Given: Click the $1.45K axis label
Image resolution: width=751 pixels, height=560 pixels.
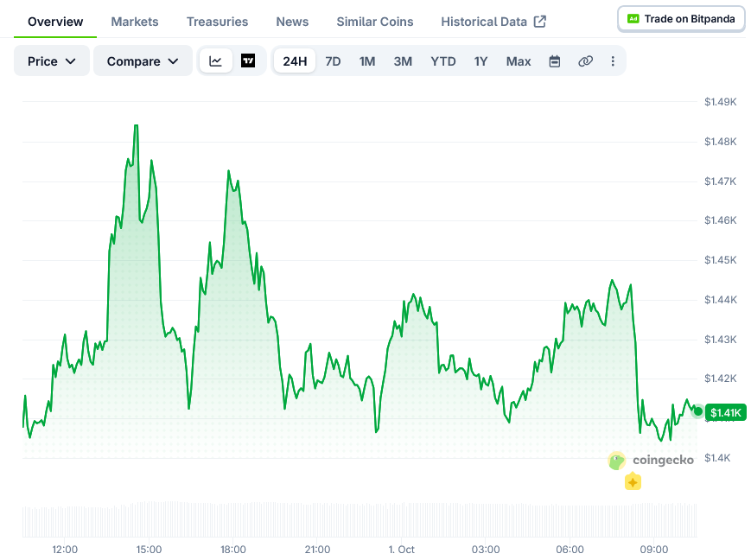Looking at the screenshot, I should tap(721, 259).
